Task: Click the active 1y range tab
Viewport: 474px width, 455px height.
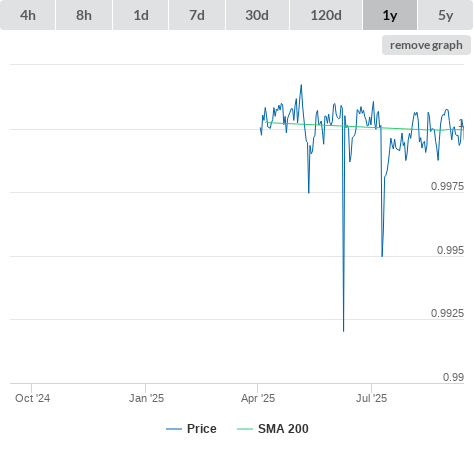Action: [x=390, y=15]
